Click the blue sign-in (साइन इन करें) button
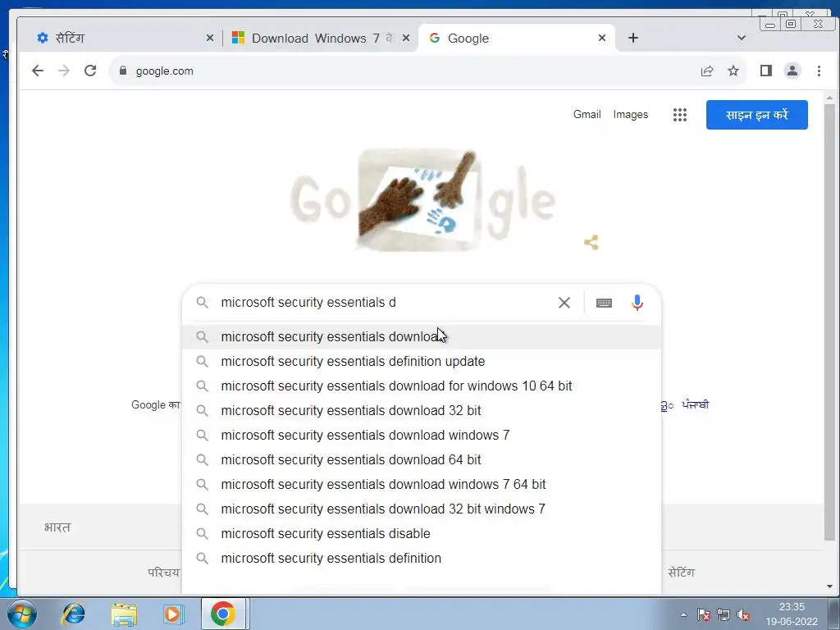 [756, 115]
